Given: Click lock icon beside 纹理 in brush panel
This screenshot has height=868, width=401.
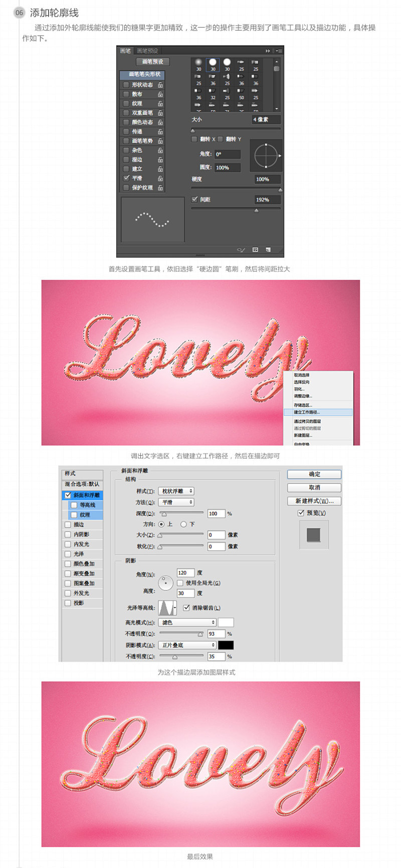Looking at the screenshot, I should click(x=160, y=104).
